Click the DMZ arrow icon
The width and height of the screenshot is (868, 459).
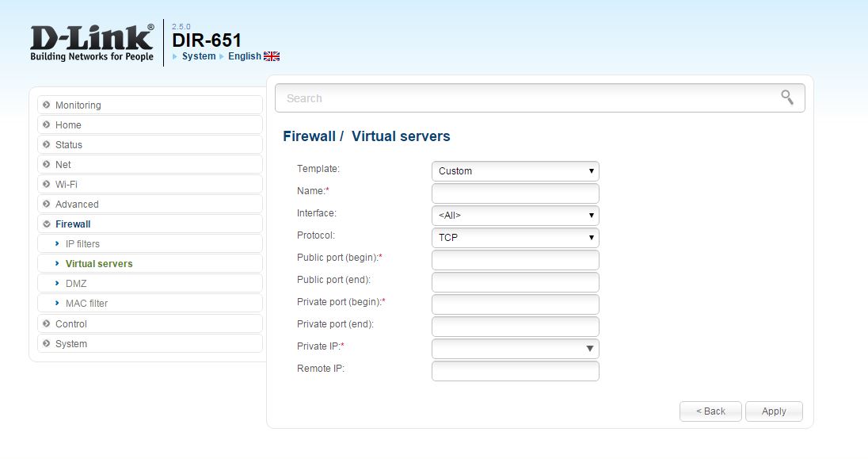[x=57, y=283]
